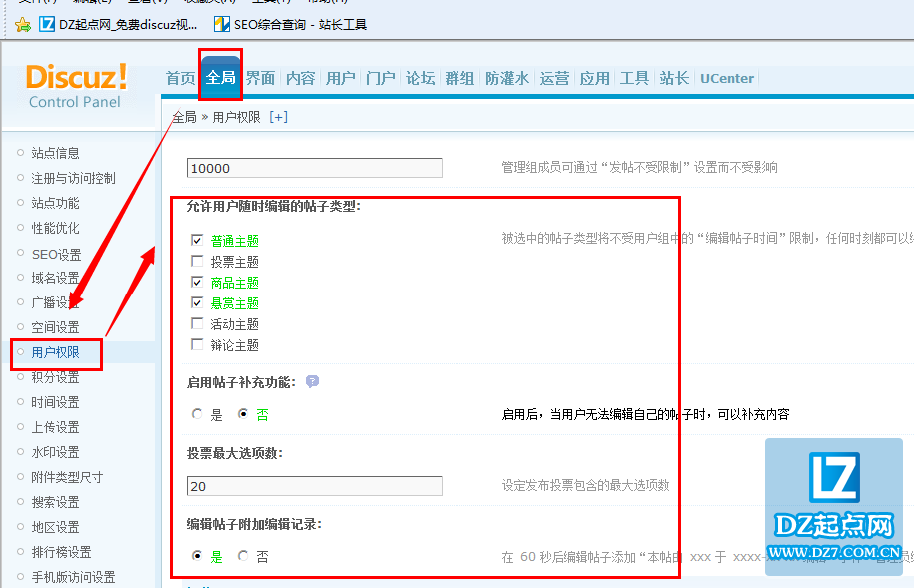Image resolution: width=914 pixels, height=588 pixels.
Task: Click the 投票最大选项数 input field with 20
Action: 315,486
